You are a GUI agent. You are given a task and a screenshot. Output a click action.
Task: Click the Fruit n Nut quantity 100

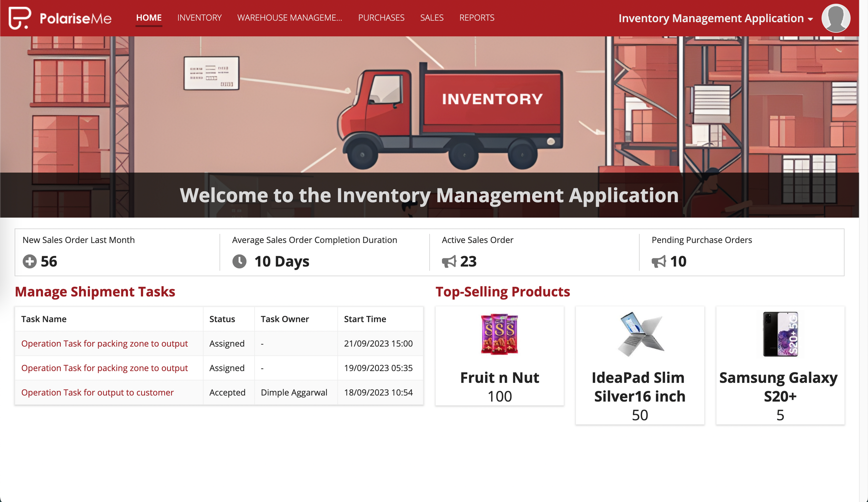[x=500, y=396]
